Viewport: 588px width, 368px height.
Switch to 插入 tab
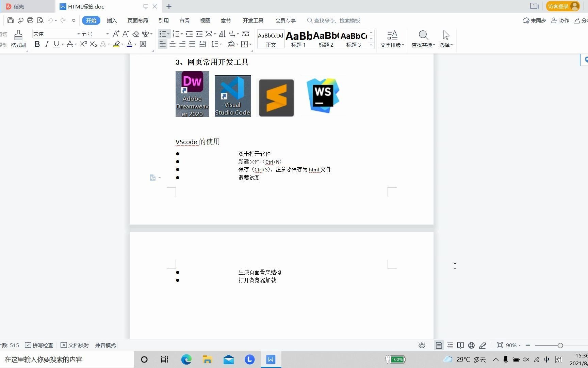pos(112,20)
